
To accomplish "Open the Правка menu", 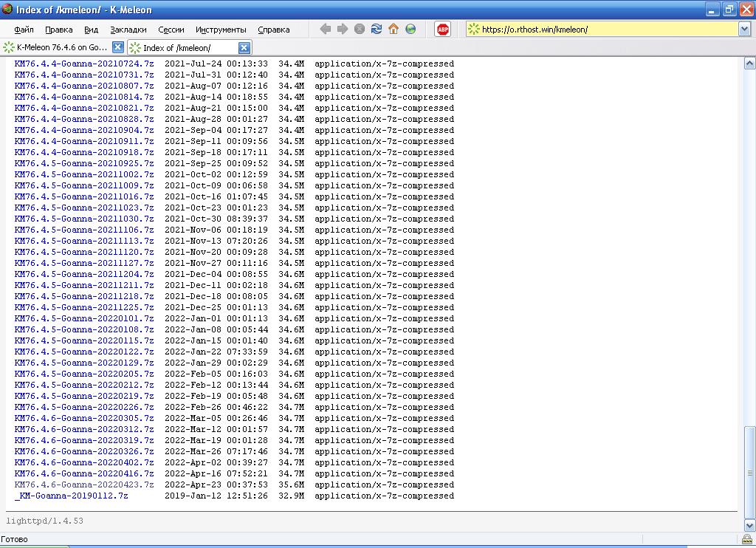I will 59,30.
